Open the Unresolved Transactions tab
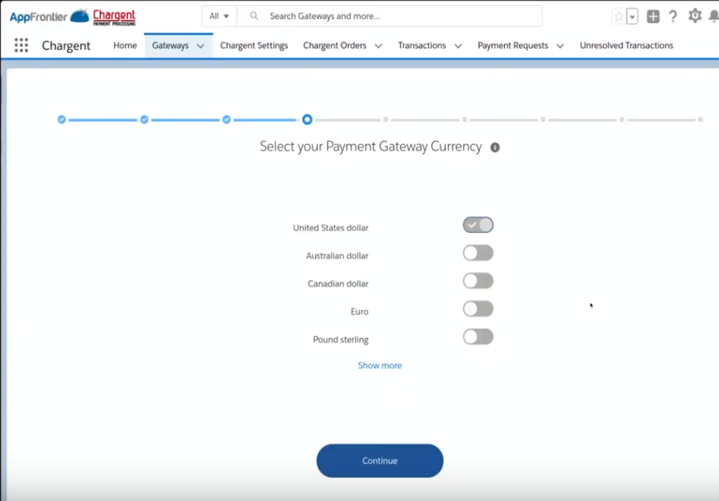 [626, 46]
